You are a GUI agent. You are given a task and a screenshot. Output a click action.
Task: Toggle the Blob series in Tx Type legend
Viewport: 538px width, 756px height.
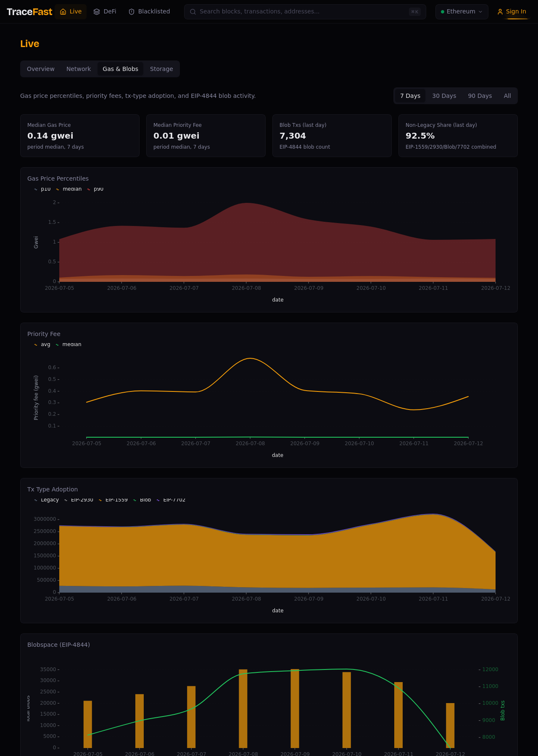142,500
